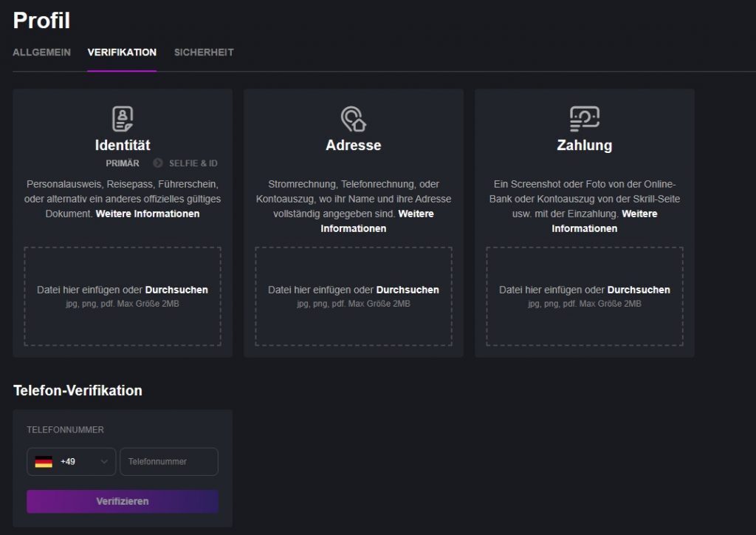Click Durchsuchen in the Adresse upload box
756x535 pixels.
point(408,290)
